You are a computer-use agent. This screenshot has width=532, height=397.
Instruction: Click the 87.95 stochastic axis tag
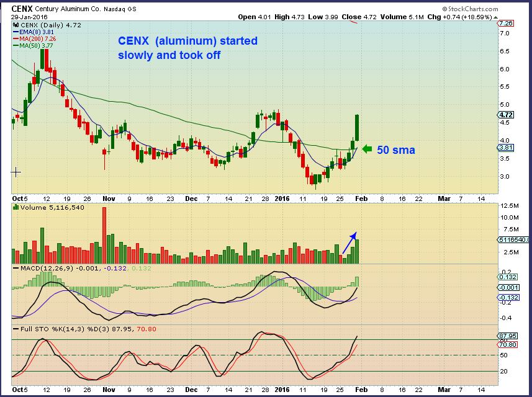[508, 336]
